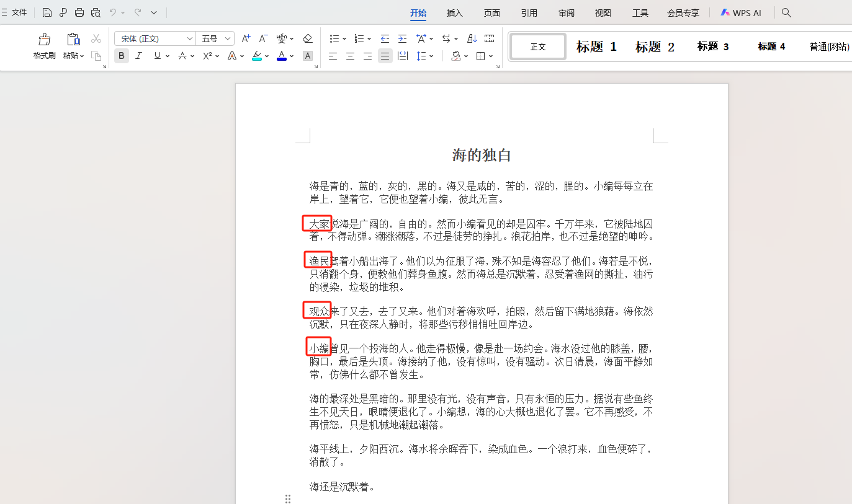Select the increase indent icon

[x=403, y=38]
